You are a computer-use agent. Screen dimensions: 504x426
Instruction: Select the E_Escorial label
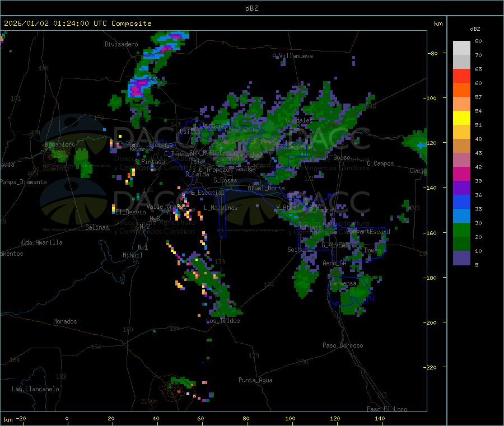(208, 193)
